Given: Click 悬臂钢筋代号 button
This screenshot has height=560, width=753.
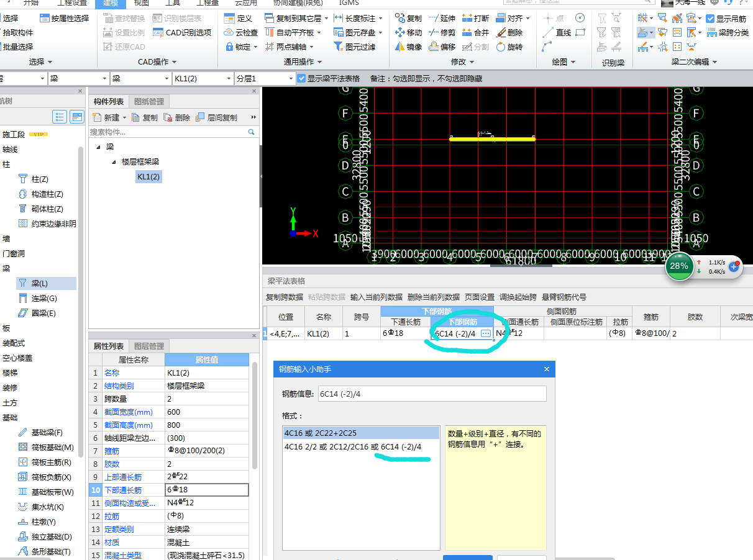Looking at the screenshot, I should tap(564, 297).
